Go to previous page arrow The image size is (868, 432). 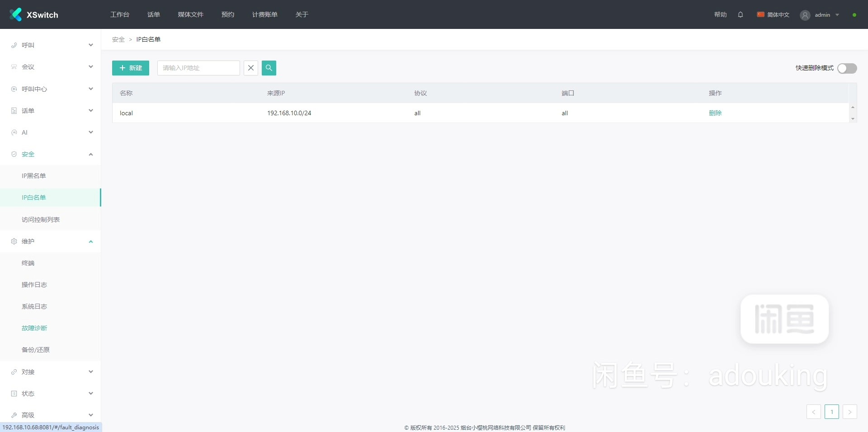[x=814, y=412]
